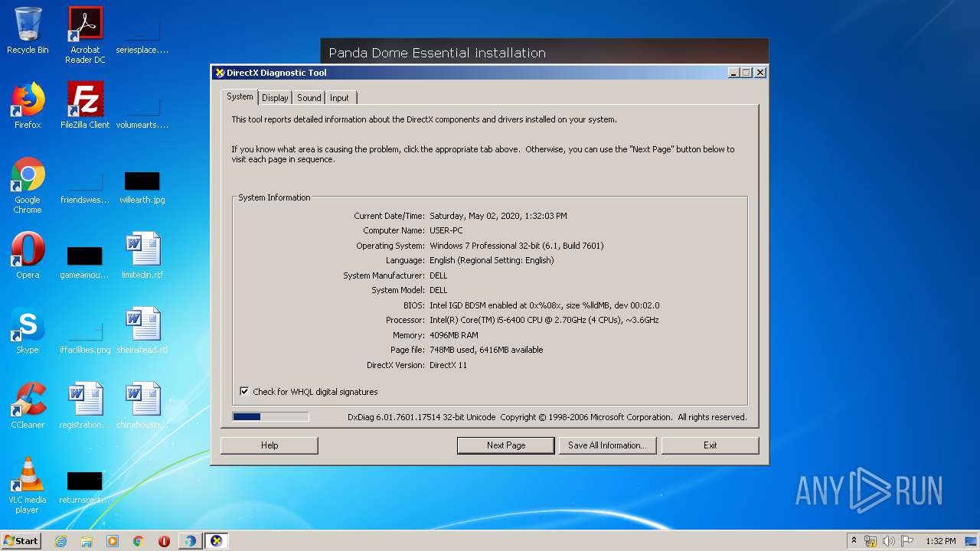The height and width of the screenshot is (551, 980).
Task: Switch to the Sound tab
Action: coord(309,98)
